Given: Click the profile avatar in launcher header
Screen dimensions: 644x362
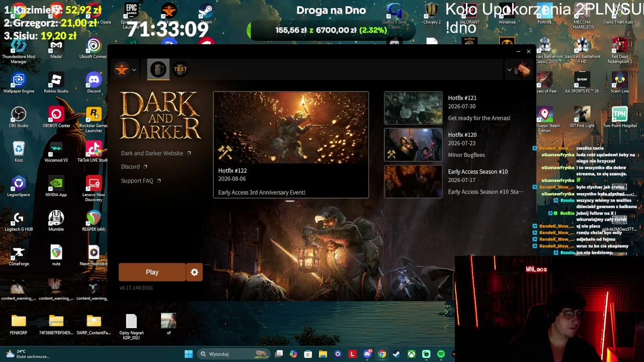Looking at the screenshot, I should pos(523,69).
